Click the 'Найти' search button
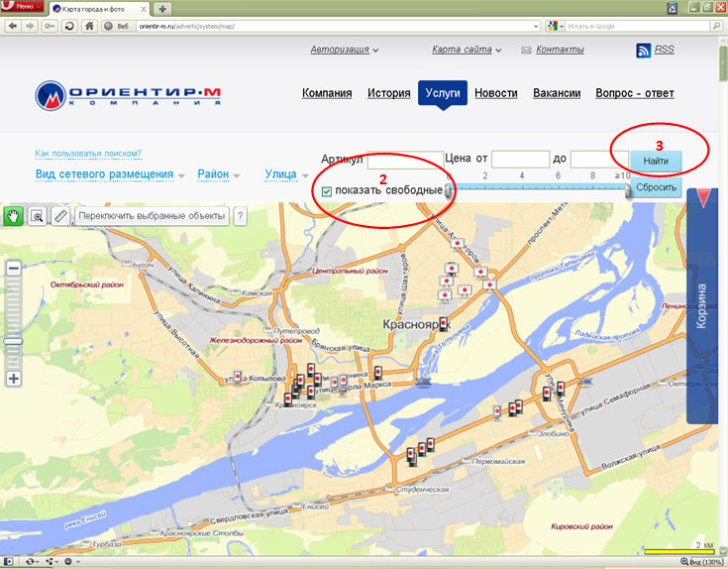The width and height of the screenshot is (728, 569). (x=656, y=161)
